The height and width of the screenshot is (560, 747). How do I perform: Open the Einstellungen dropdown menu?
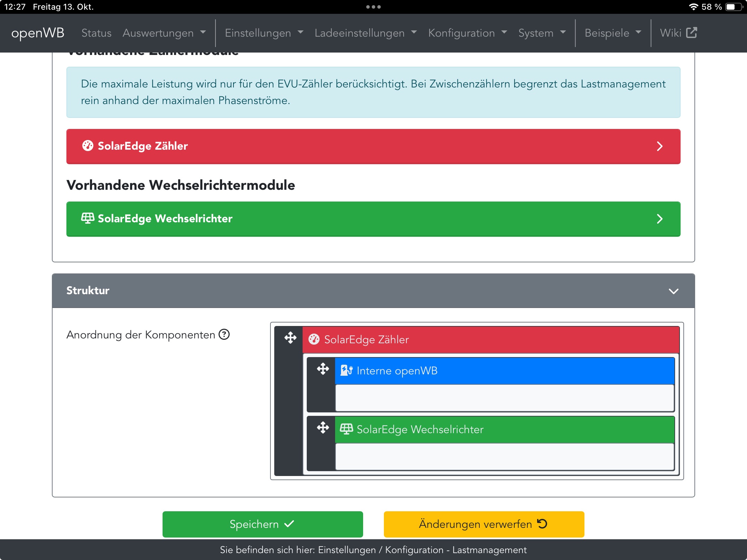click(264, 33)
